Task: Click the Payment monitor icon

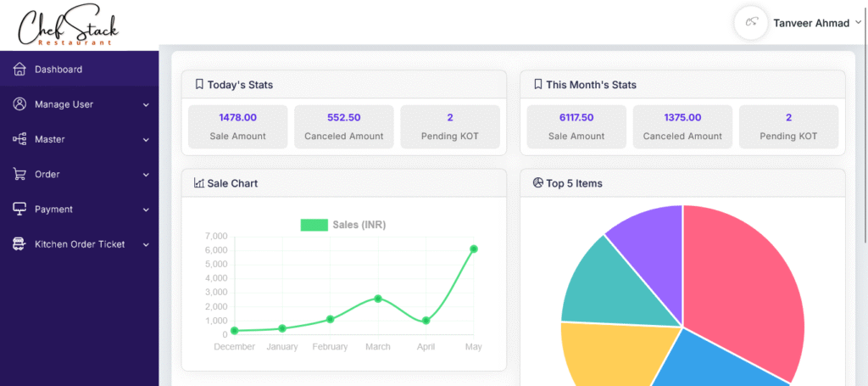Action: tap(19, 210)
